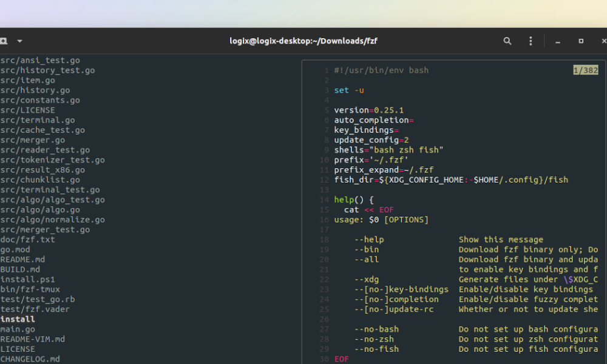Select src/cache_test.go entry

coord(42,130)
